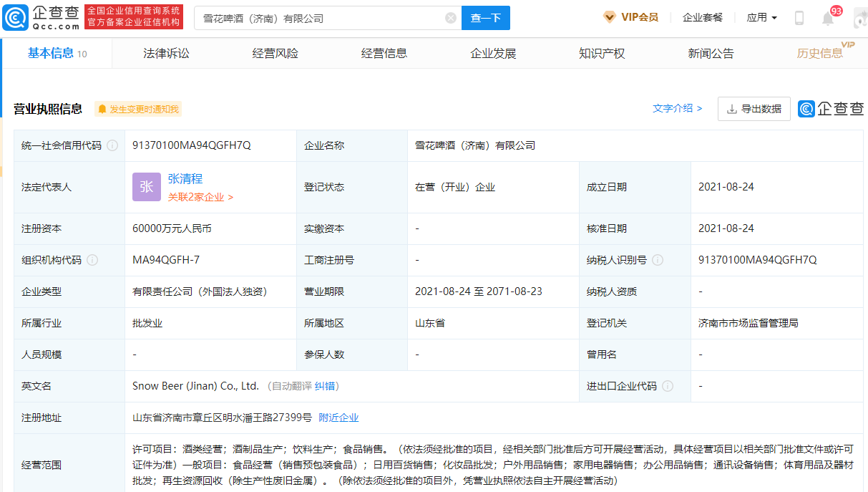Screen dimensions: 868x492
Task: View 附近企业 nearby companies link
Action: tap(338, 418)
